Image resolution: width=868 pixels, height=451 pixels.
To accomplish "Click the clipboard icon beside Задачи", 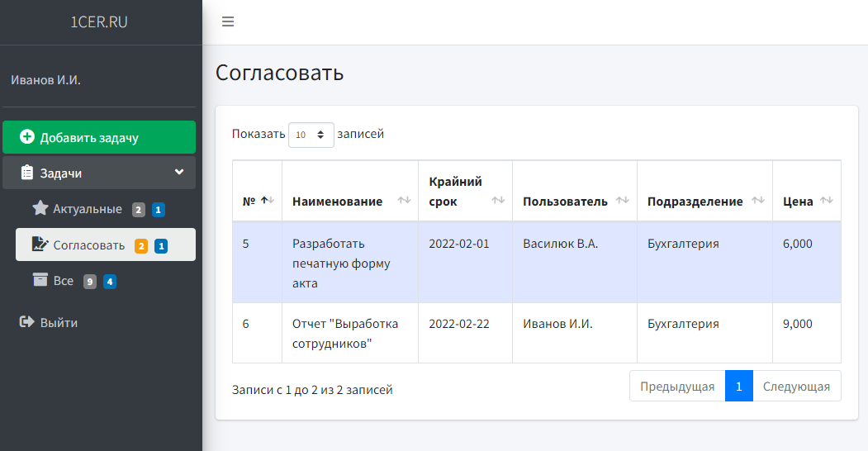I will pyautogui.click(x=26, y=173).
